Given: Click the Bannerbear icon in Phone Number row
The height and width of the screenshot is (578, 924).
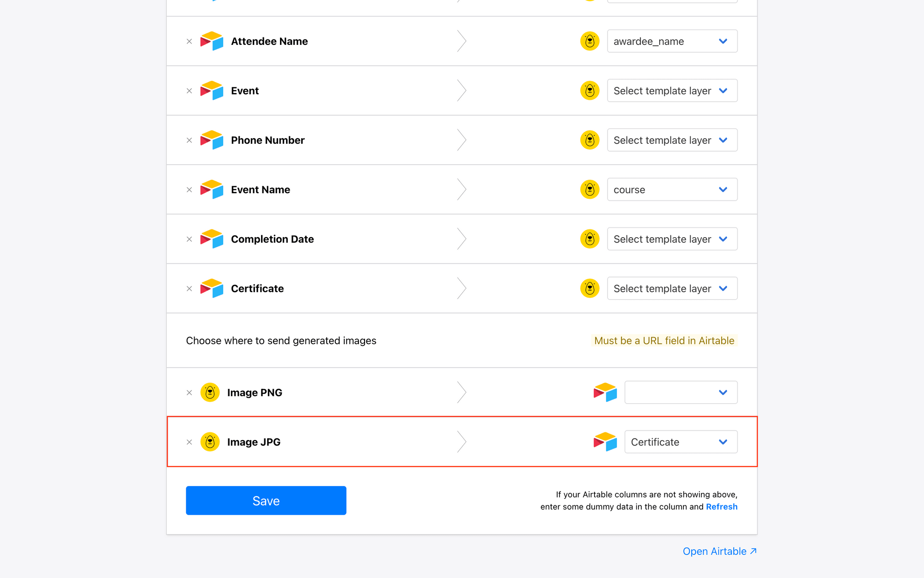Looking at the screenshot, I should tap(590, 140).
